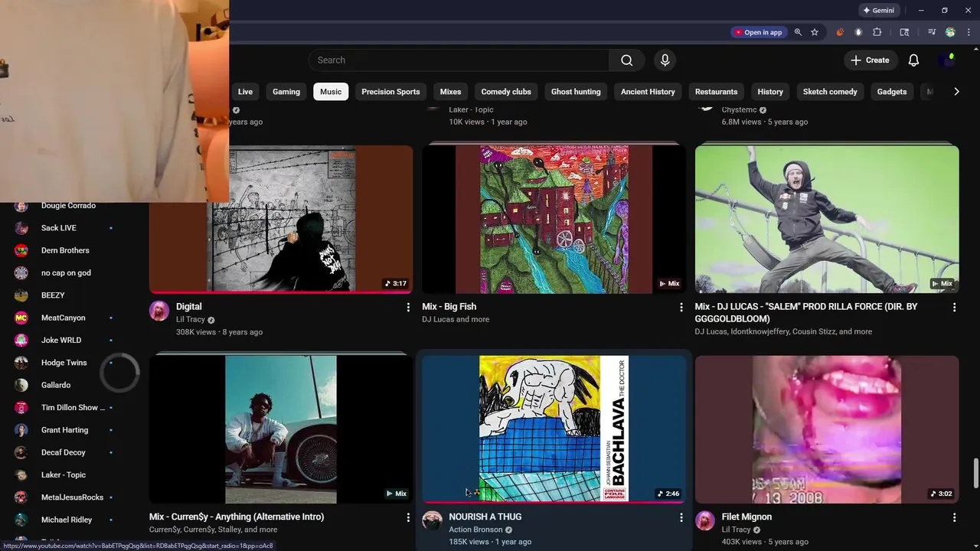Select the Gaming category chip
The image size is (980, 551).
pyautogui.click(x=286, y=92)
